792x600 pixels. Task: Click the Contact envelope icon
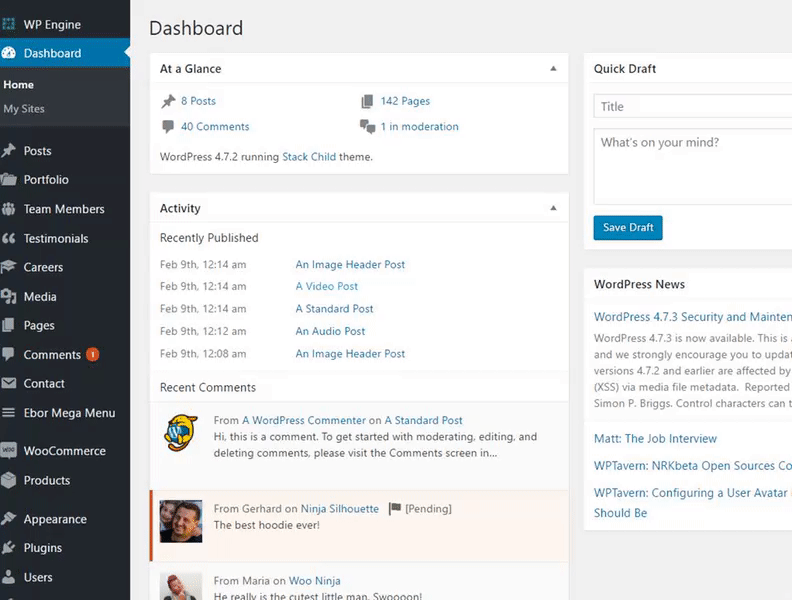click(9, 383)
